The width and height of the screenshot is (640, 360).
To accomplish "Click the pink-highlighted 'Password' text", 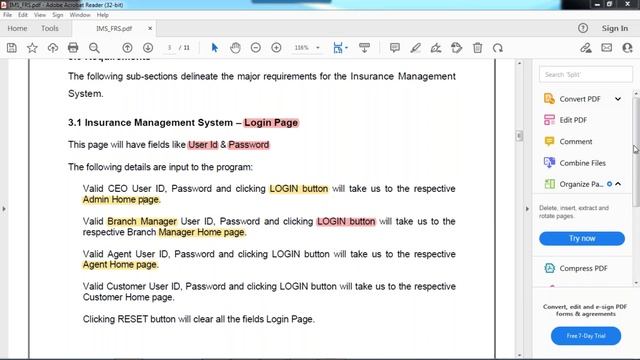I will [x=249, y=145].
